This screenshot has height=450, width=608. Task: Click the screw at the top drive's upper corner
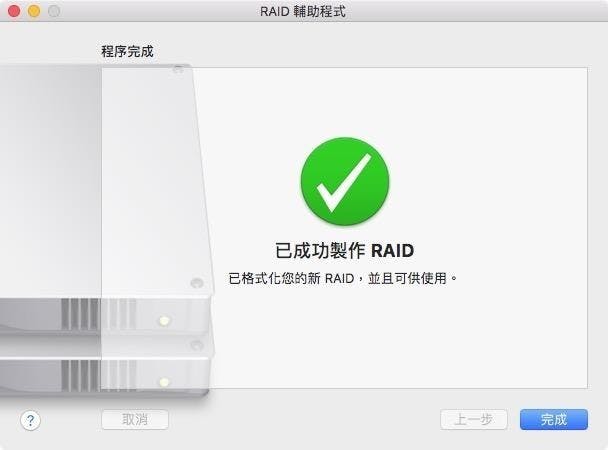(x=178, y=70)
